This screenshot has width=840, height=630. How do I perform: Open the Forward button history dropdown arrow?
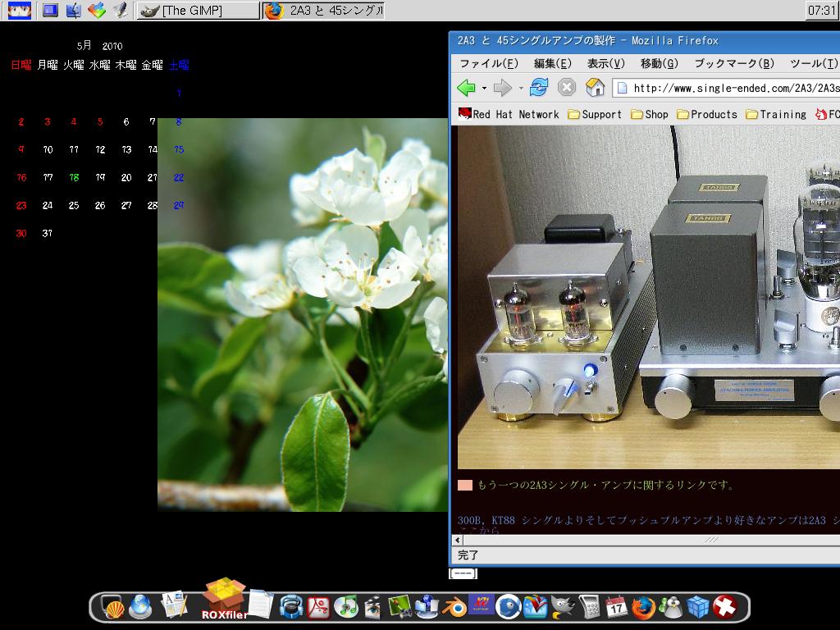coord(520,89)
